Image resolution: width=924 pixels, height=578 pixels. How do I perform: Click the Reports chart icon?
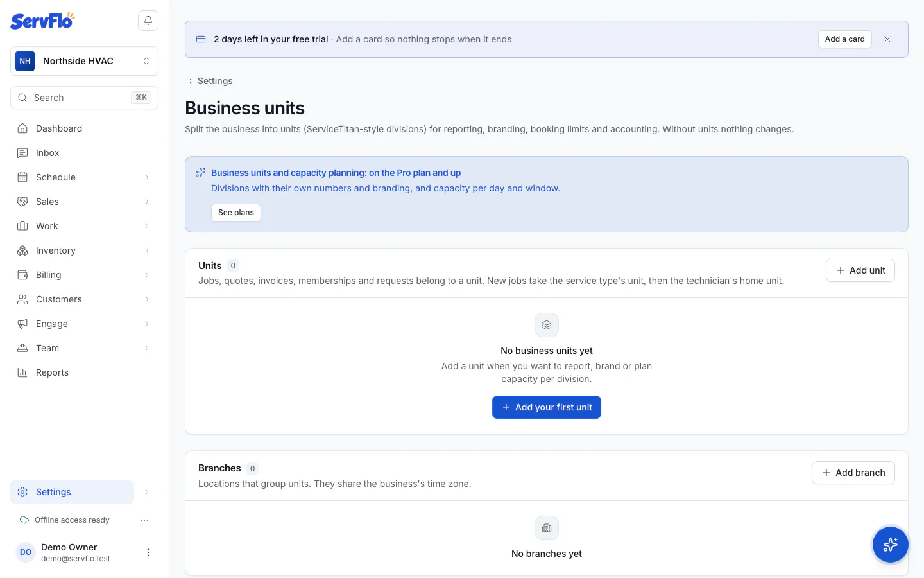coord(22,372)
